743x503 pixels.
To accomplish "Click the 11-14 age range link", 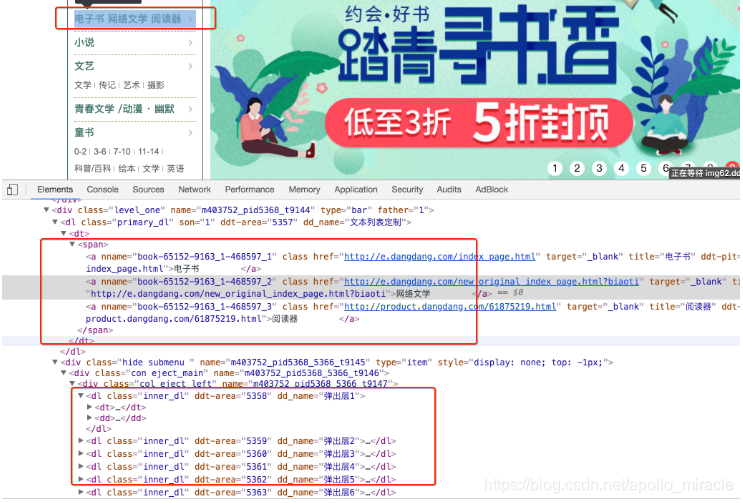I will (148, 152).
